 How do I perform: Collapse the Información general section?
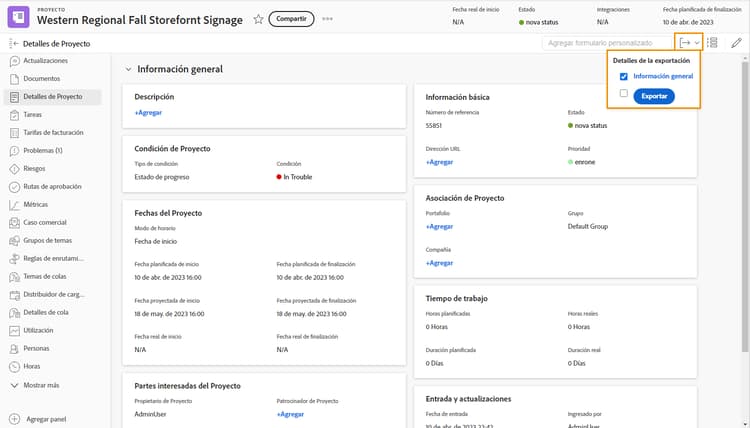click(x=127, y=69)
